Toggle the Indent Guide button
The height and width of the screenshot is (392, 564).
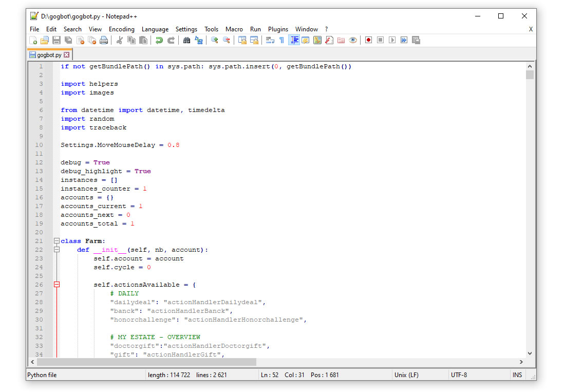[294, 40]
